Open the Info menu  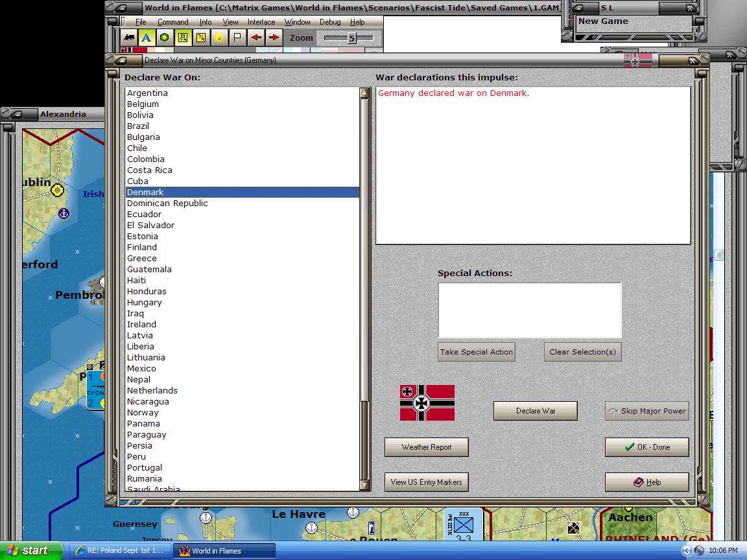(206, 22)
